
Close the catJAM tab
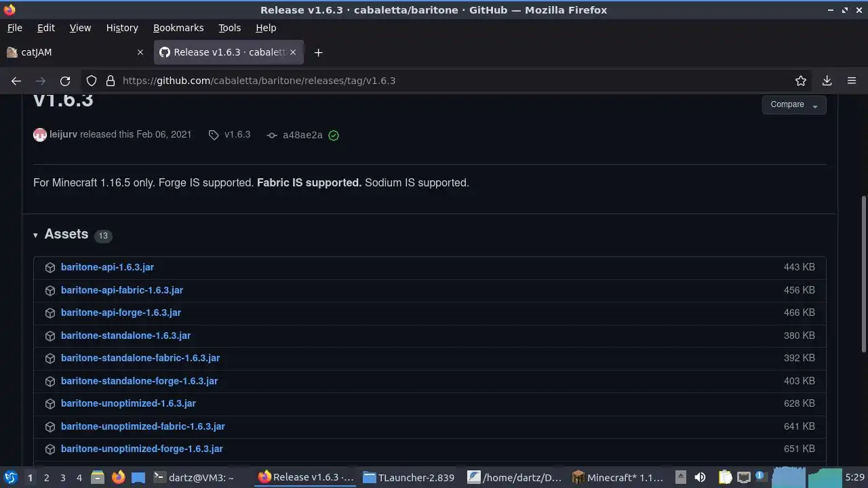click(140, 52)
